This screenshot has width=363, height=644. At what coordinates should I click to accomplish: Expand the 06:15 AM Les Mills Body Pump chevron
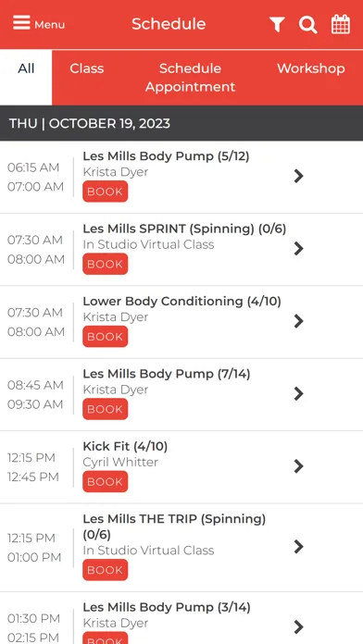[298, 176]
